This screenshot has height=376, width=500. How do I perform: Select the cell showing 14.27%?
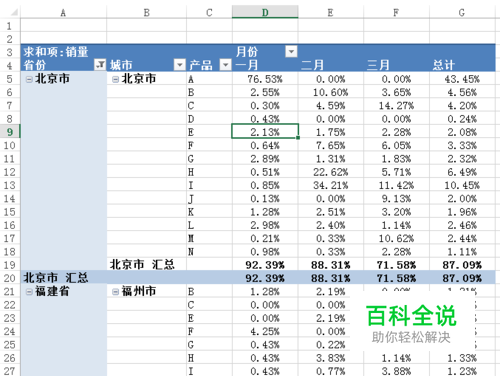tap(396, 105)
